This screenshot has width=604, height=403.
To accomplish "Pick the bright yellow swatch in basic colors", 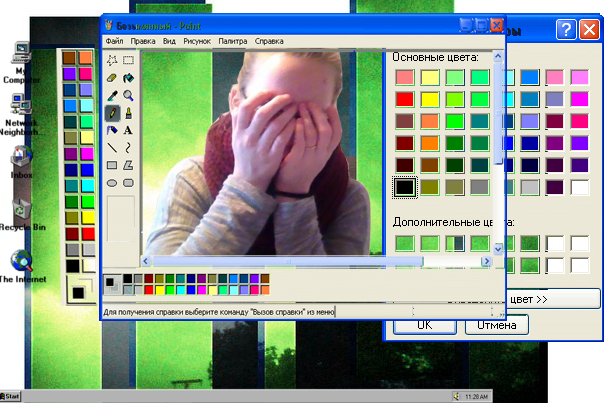I will pyautogui.click(x=430, y=99).
